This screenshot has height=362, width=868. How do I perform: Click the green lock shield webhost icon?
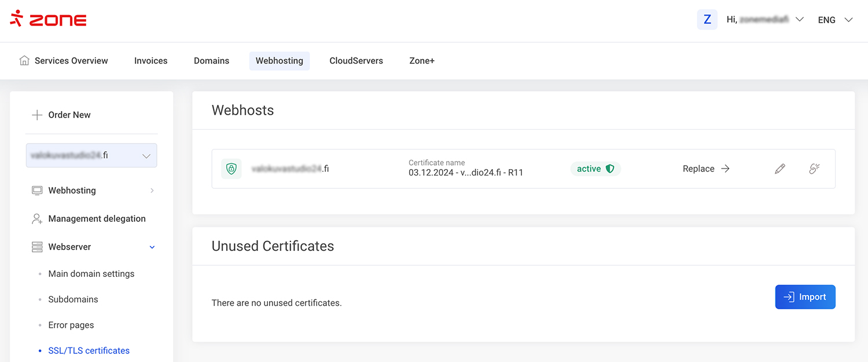tap(231, 169)
